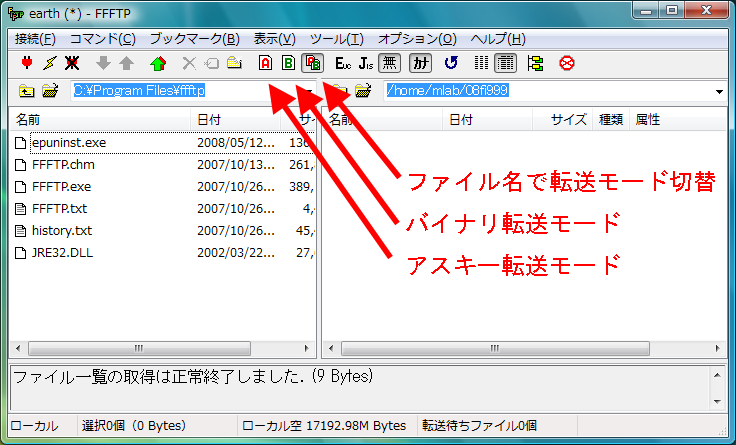Open the コマンド(C) menu

coord(102,38)
